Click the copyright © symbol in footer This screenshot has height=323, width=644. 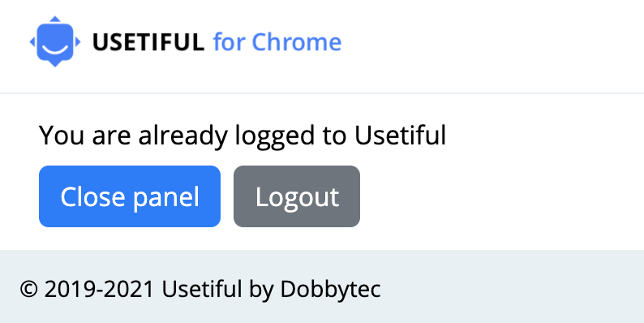pos(28,289)
